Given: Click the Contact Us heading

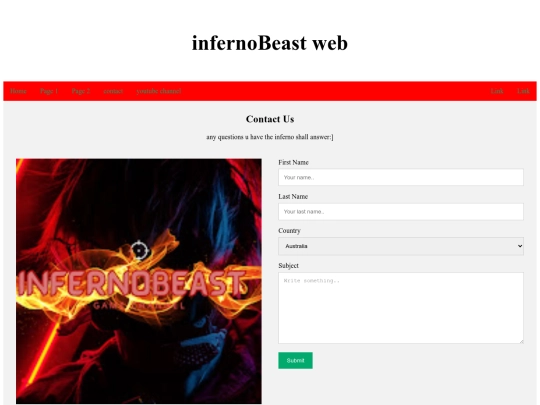Looking at the screenshot, I should [x=270, y=119].
